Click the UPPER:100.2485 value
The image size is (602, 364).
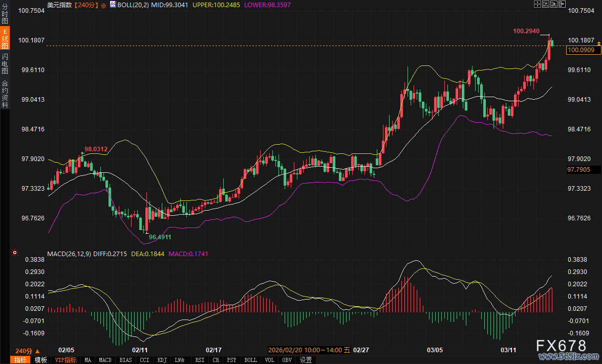pos(216,5)
